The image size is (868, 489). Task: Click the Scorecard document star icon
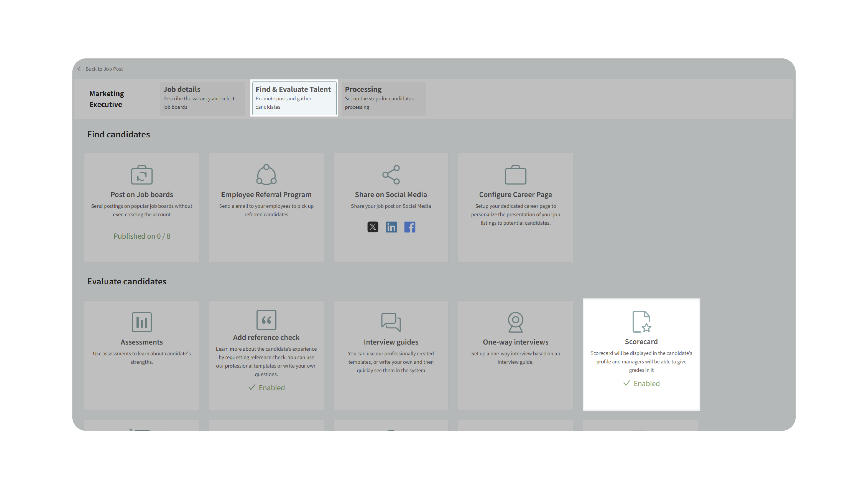(641, 322)
